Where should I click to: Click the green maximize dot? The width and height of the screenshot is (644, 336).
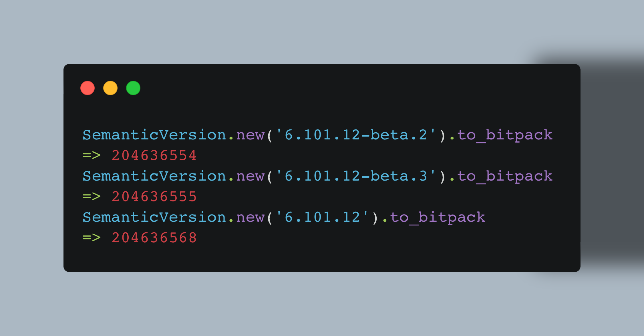133,88
